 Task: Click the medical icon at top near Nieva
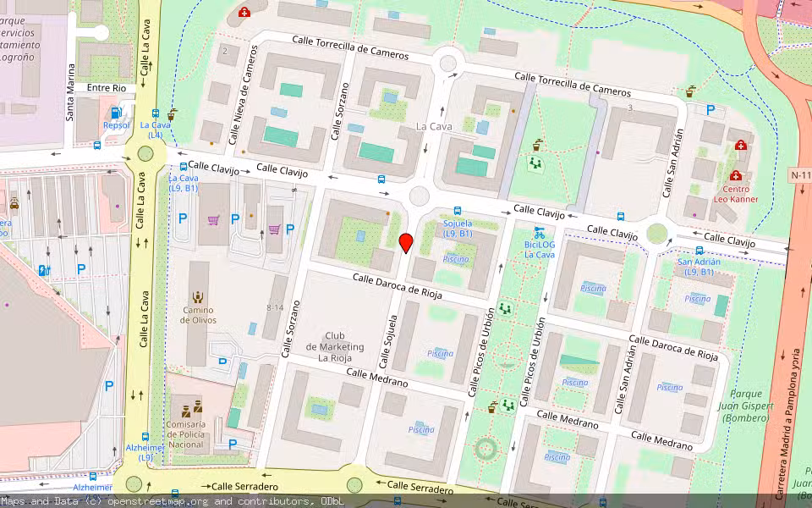(244, 11)
